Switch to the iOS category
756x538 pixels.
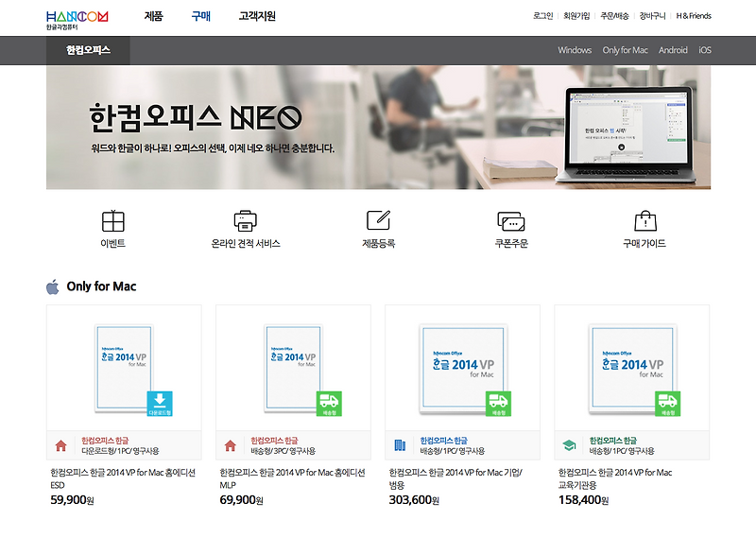click(705, 50)
